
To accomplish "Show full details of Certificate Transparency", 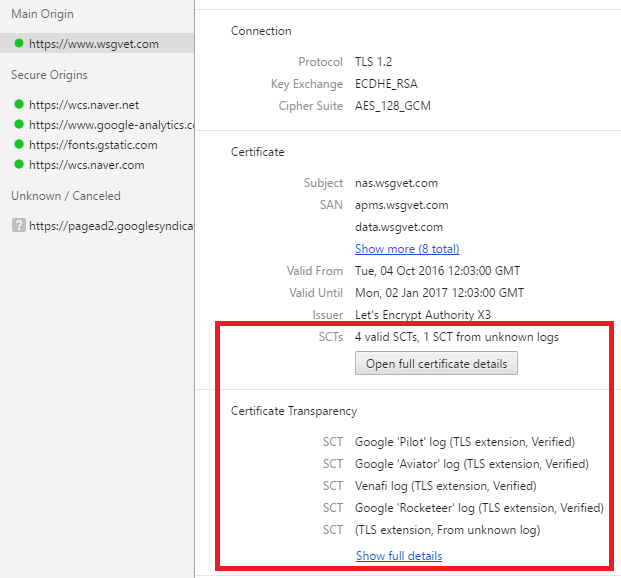I will coord(398,555).
